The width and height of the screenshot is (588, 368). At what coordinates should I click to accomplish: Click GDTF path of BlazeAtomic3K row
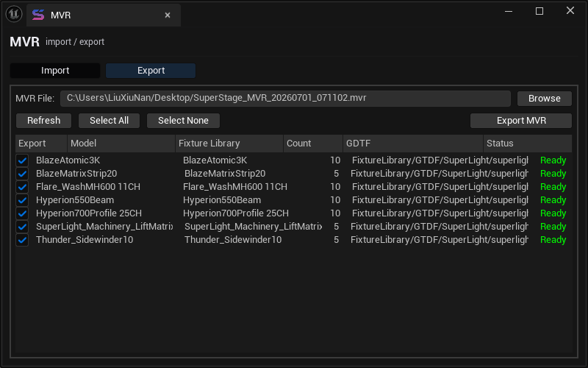coord(440,160)
